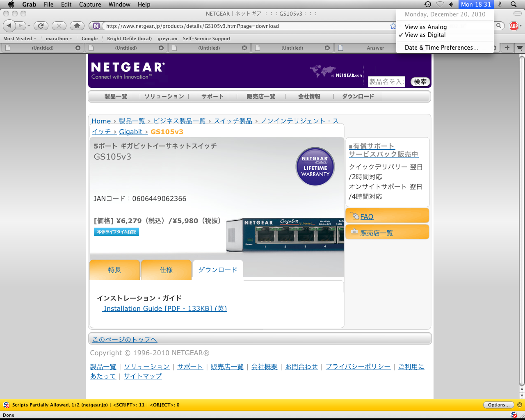Click the Lifetime Warranty badge

coord(315,167)
